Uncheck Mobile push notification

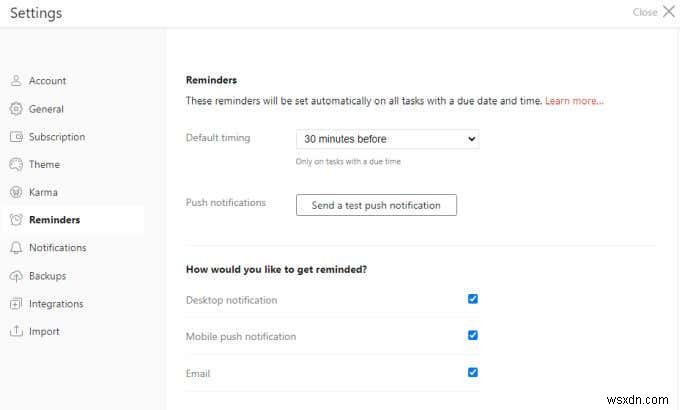[x=473, y=335]
